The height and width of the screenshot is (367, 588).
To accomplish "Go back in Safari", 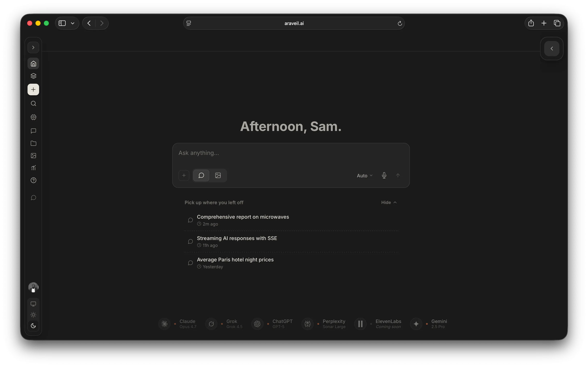I will 89,23.
